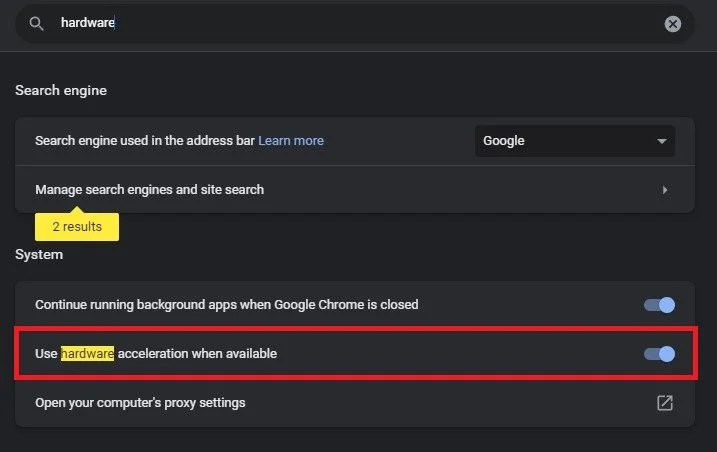Clear the settings search with the X icon
717x452 pixels.
point(673,23)
